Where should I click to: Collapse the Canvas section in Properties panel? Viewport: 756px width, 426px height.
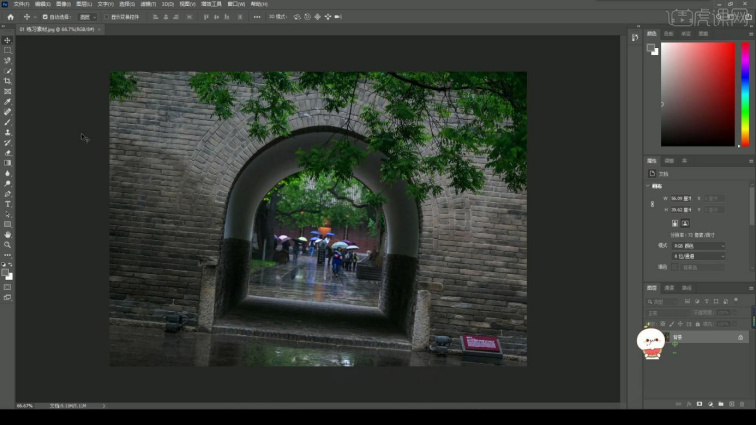[x=648, y=186]
